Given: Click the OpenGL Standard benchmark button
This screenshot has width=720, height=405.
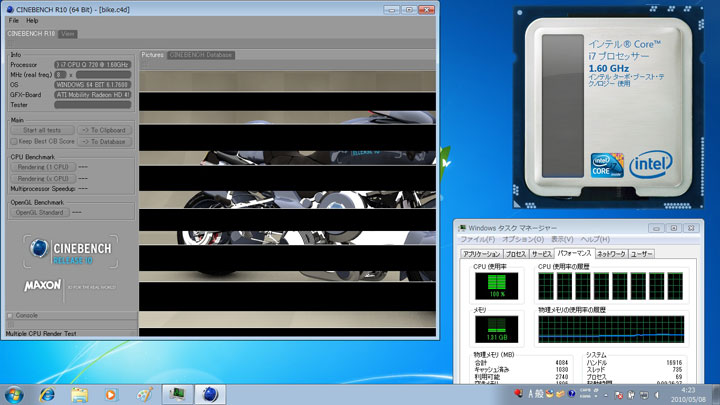Looking at the screenshot, I should (39, 213).
